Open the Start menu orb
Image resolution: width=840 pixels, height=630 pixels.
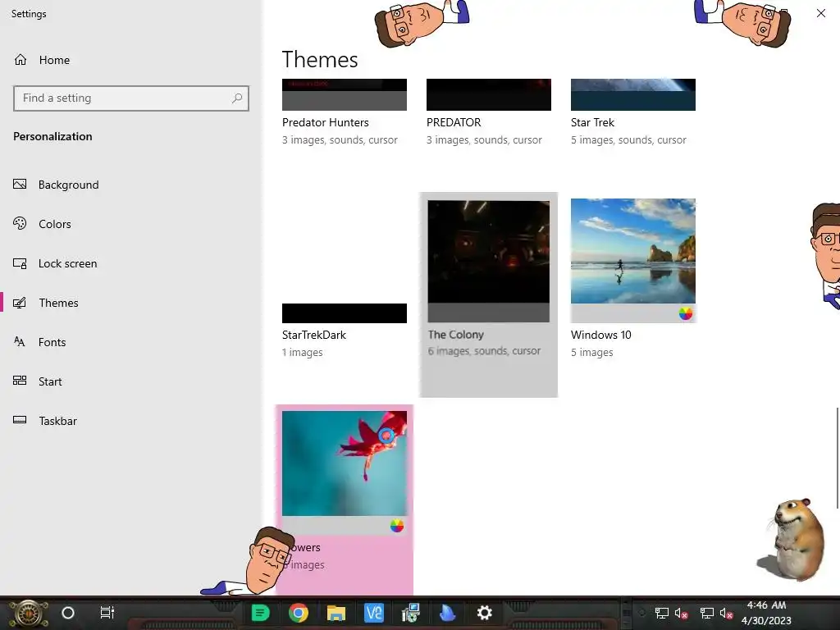coord(28,614)
